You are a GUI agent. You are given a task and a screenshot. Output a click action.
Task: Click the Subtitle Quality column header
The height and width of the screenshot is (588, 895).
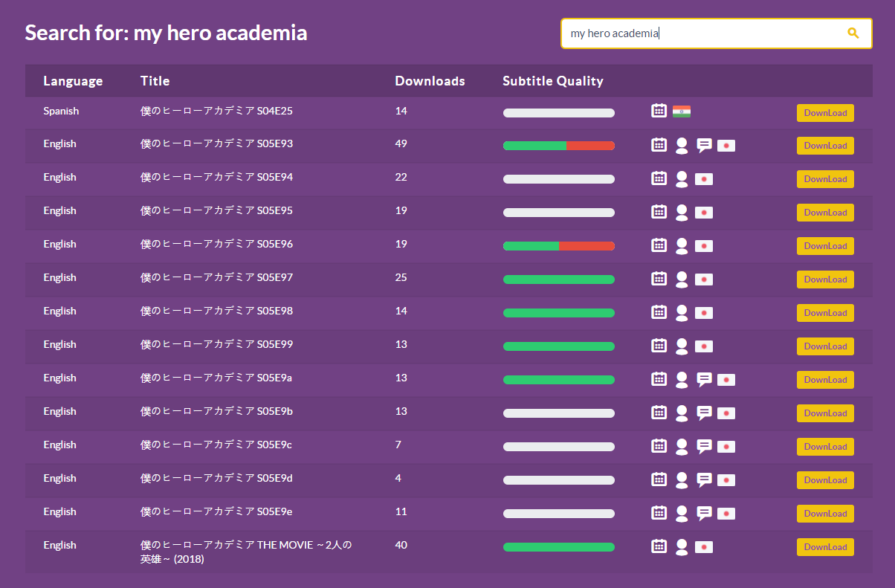pyautogui.click(x=553, y=81)
